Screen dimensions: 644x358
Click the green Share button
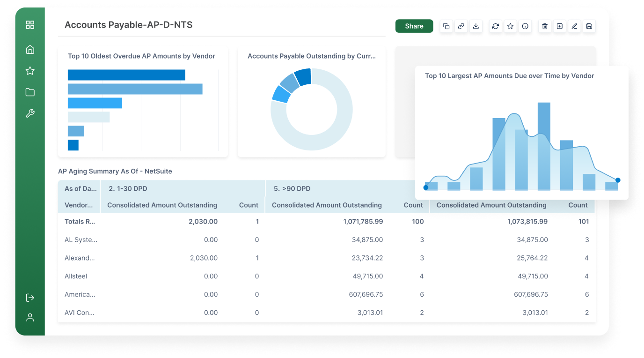tap(414, 26)
